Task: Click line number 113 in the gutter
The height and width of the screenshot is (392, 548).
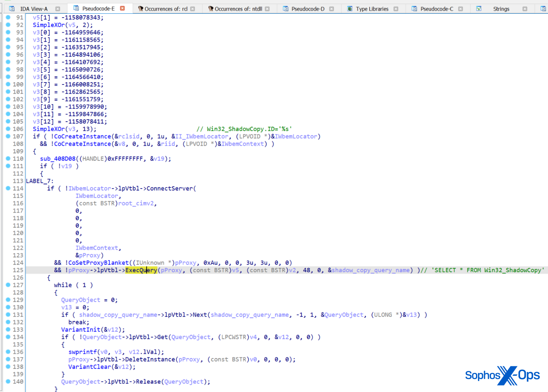Action: click(x=18, y=181)
